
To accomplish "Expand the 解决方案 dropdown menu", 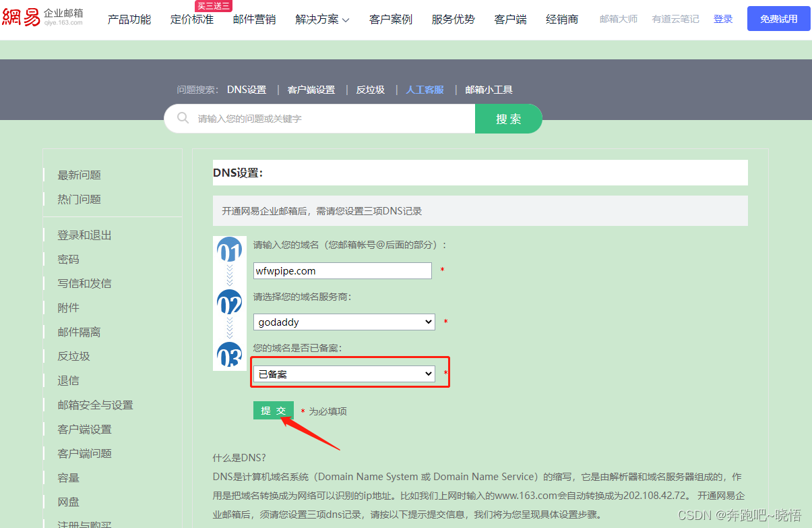I will click(323, 20).
